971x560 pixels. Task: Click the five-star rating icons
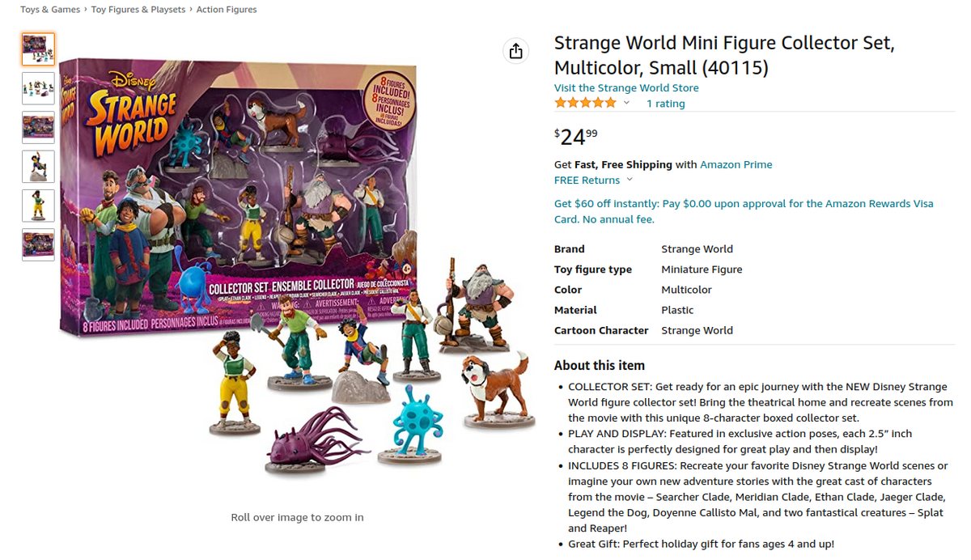pos(585,103)
